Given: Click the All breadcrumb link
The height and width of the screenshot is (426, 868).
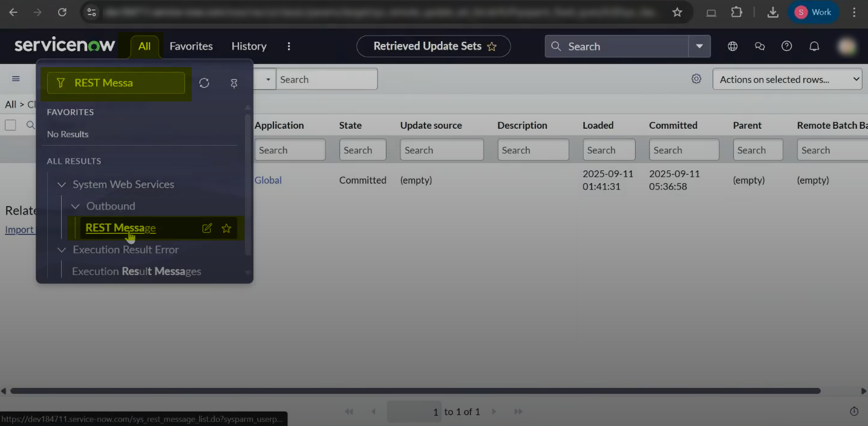Looking at the screenshot, I should (10, 105).
